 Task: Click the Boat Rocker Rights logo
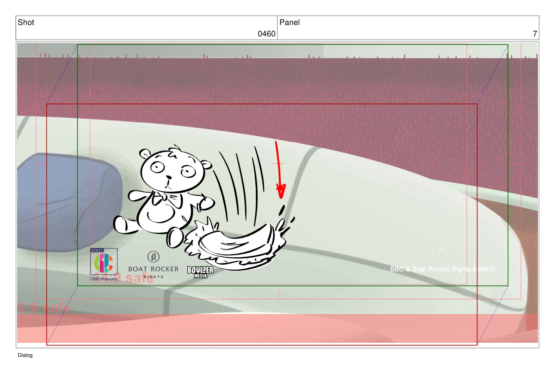pyautogui.click(x=153, y=265)
